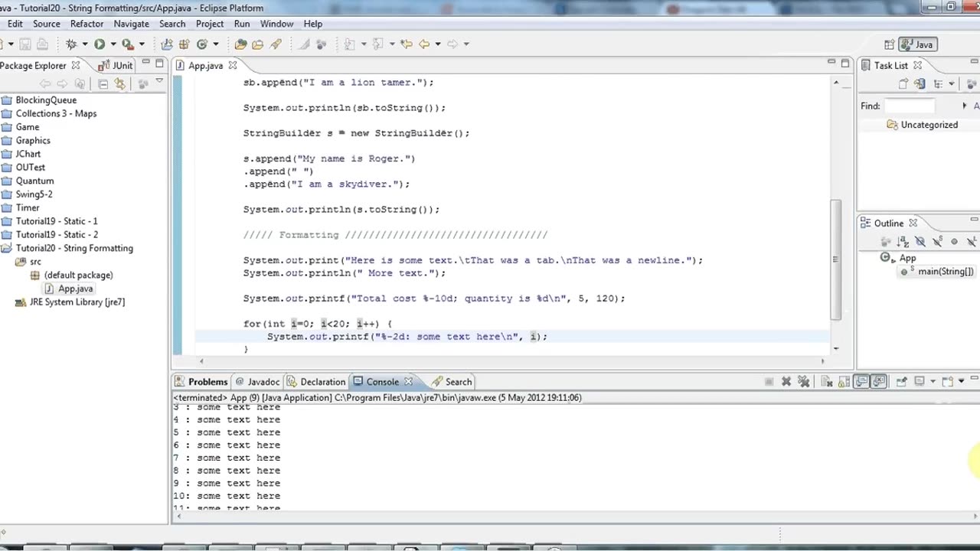Click New Java Class toolbar icon
The width and height of the screenshot is (980, 551).
tap(203, 44)
